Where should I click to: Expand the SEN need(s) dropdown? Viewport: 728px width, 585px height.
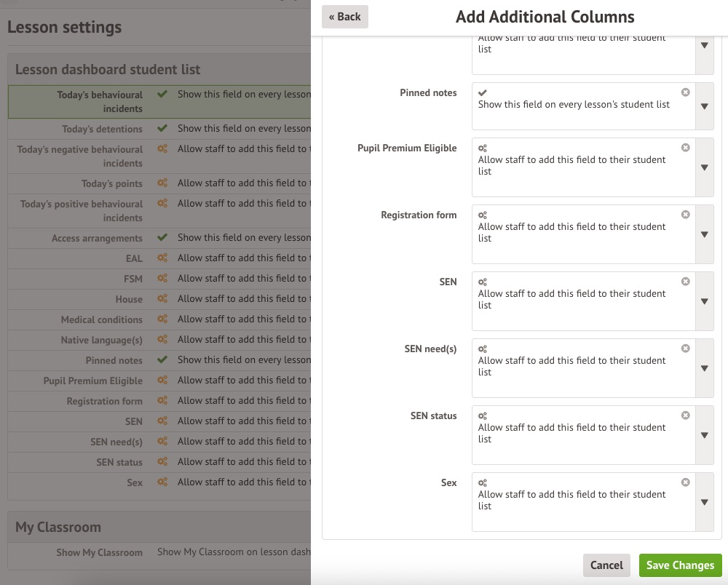pyautogui.click(x=704, y=368)
